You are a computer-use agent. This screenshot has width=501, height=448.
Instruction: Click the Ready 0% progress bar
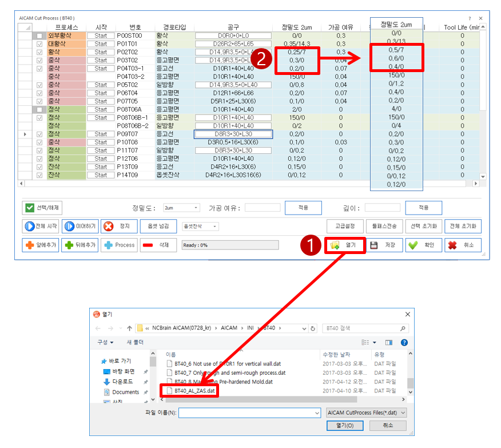tap(229, 245)
